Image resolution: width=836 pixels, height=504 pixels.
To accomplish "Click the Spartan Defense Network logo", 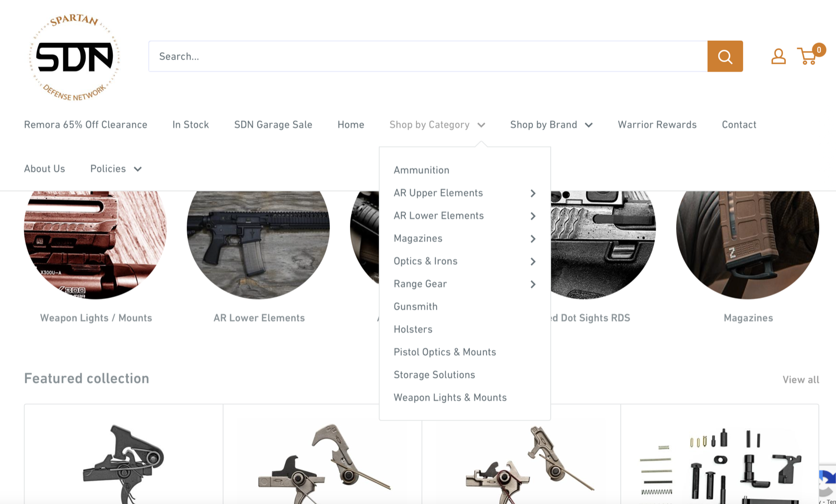I will (74, 57).
